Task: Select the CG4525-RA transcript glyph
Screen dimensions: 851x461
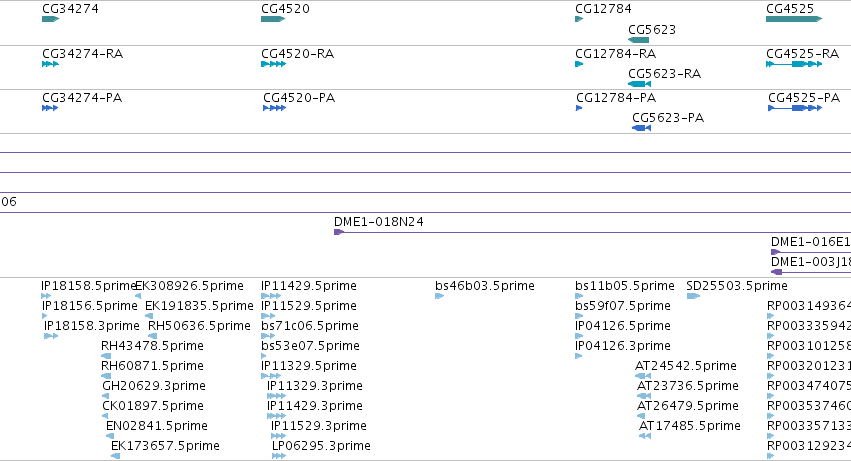Action: pyautogui.click(x=794, y=64)
